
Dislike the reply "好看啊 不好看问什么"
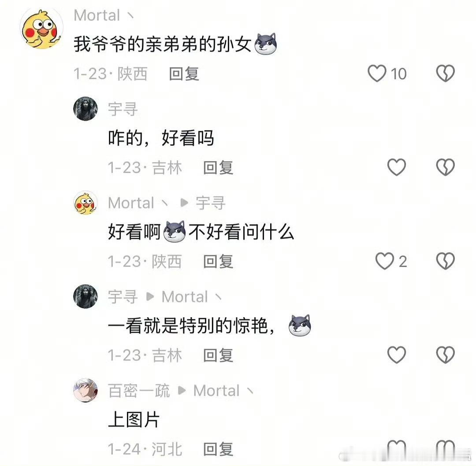click(445, 261)
